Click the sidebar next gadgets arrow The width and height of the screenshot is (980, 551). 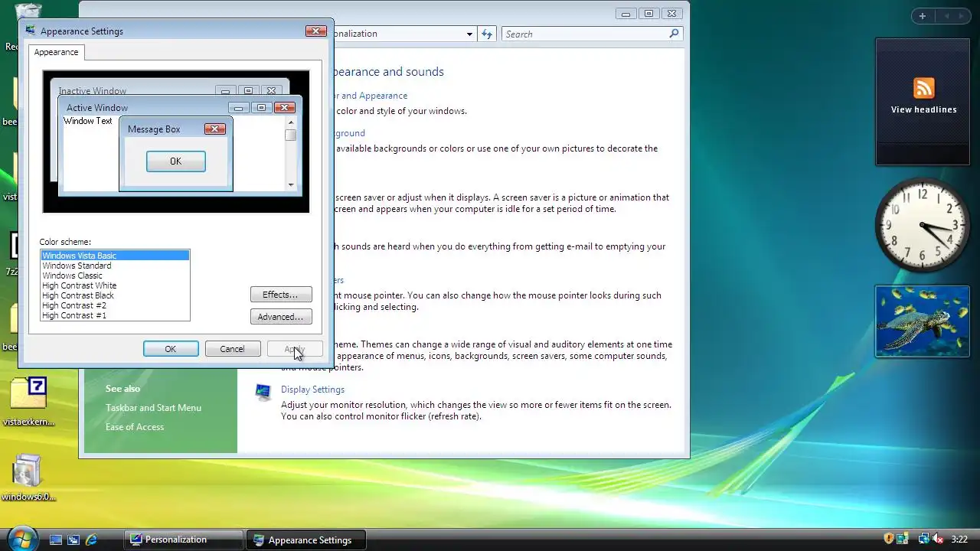coord(962,16)
